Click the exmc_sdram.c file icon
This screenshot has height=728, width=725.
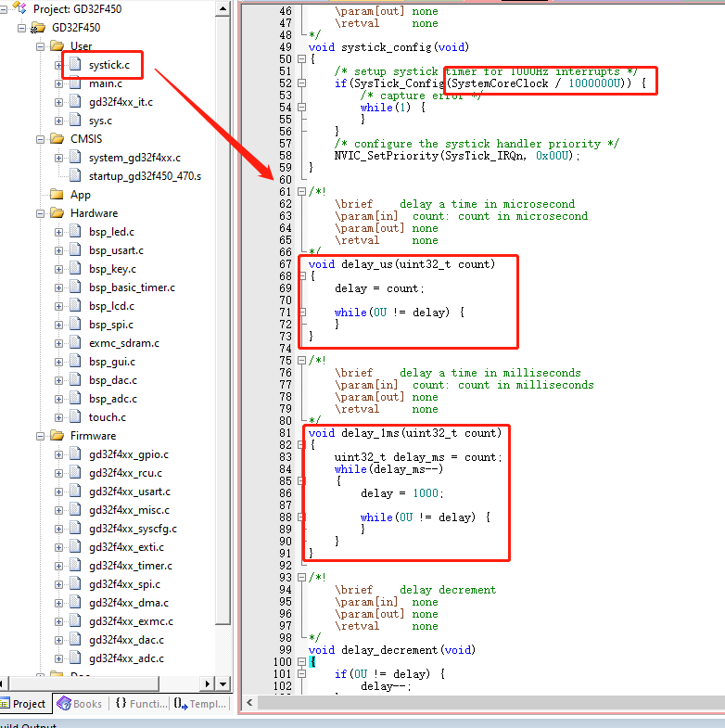[x=75, y=342]
